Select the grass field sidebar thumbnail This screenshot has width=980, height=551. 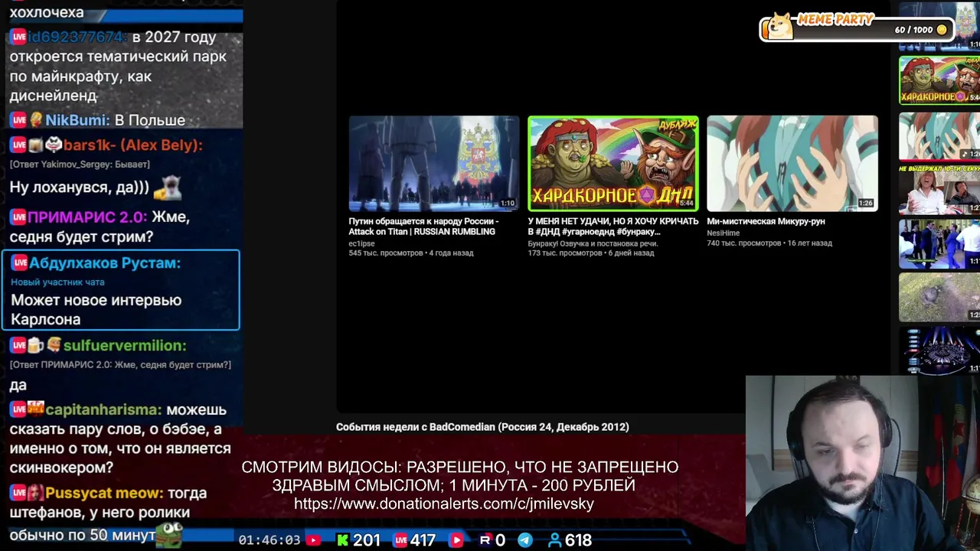tap(939, 298)
